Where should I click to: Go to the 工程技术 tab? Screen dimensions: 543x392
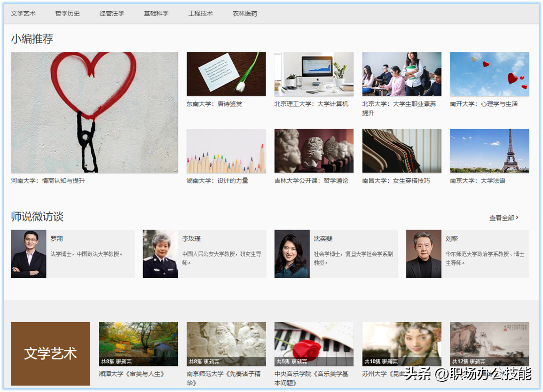[200, 13]
